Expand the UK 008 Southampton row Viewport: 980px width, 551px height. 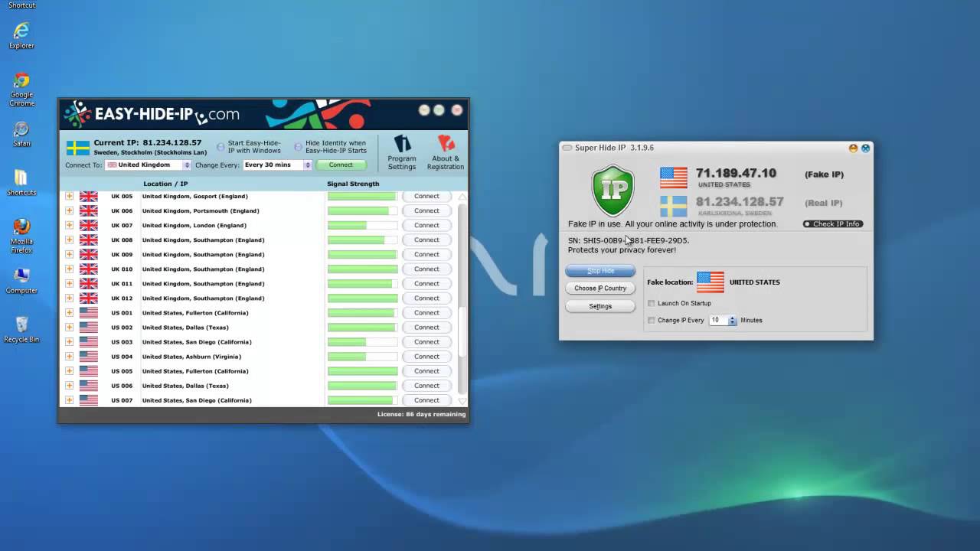69,240
